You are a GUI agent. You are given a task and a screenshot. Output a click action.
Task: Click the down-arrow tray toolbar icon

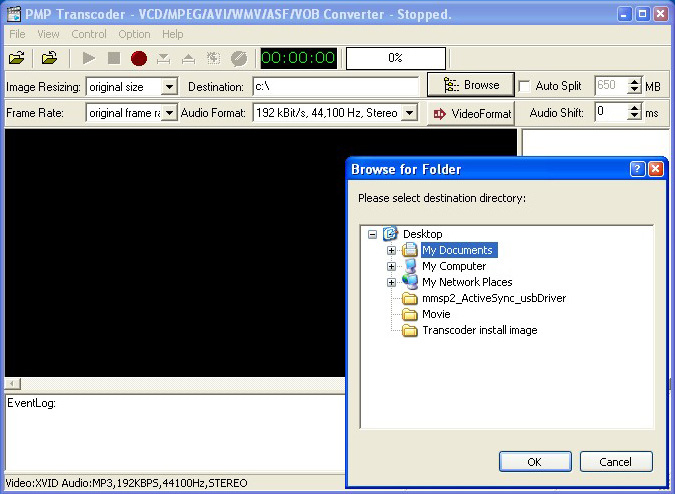click(164, 58)
